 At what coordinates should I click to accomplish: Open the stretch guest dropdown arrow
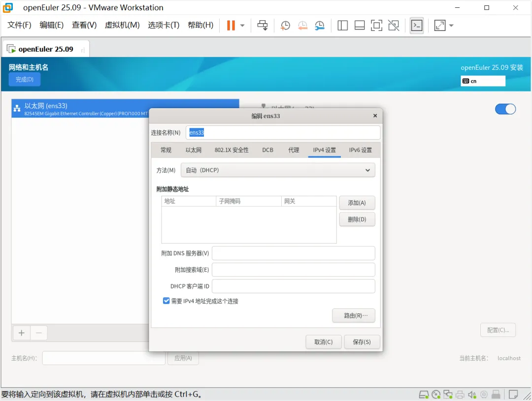click(x=451, y=26)
